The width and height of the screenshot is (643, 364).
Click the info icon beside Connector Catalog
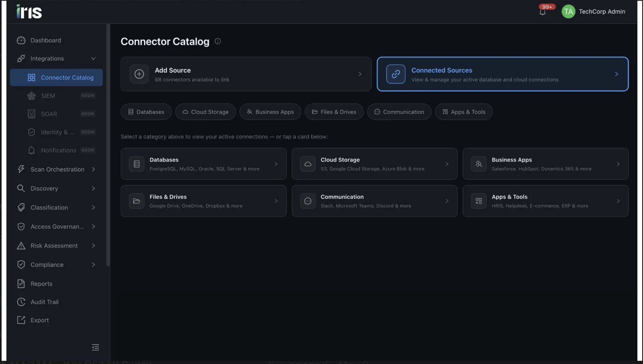218,41
